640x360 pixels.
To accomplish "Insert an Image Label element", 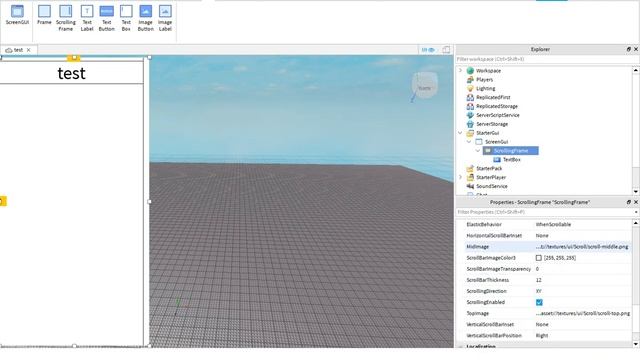I will (x=165, y=18).
